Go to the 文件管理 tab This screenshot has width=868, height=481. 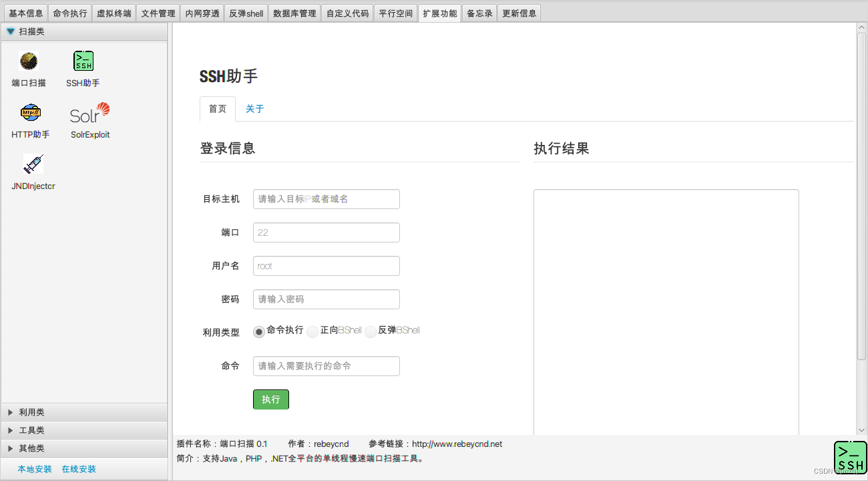(x=158, y=13)
